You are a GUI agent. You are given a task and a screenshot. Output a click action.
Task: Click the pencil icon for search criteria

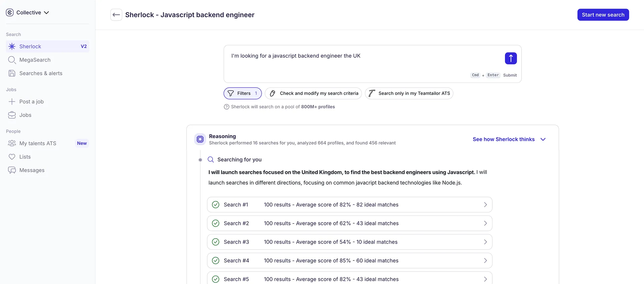(273, 93)
